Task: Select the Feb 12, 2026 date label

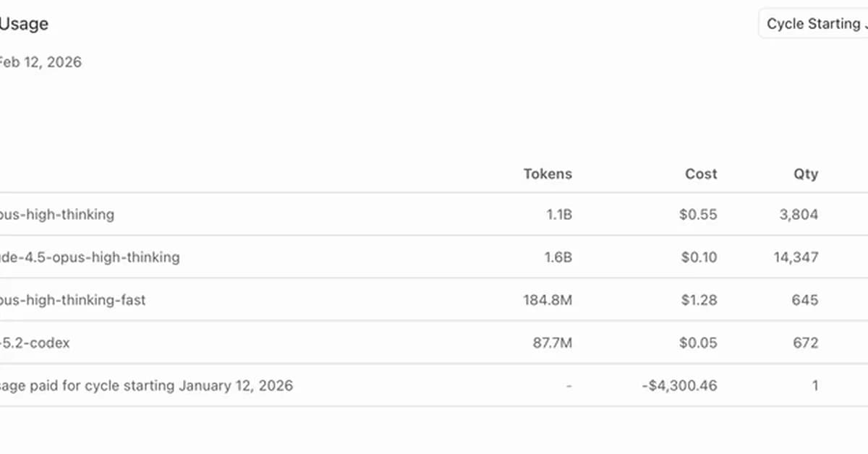Action: coord(40,62)
